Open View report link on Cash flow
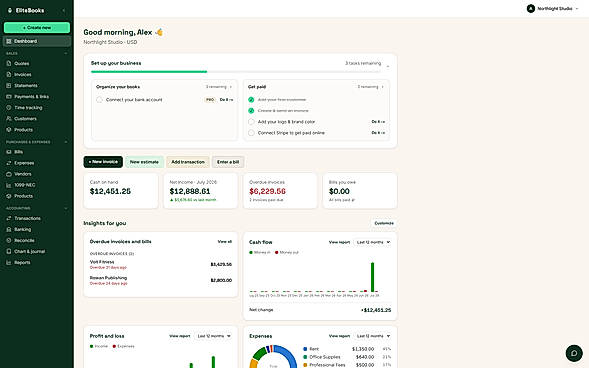This screenshot has height=368, width=589. pyautogui.click(x=339, y=242)
